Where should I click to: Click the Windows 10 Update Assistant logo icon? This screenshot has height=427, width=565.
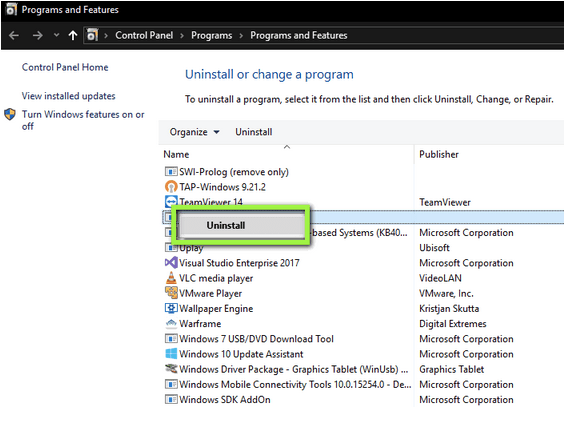pos(171,354)
